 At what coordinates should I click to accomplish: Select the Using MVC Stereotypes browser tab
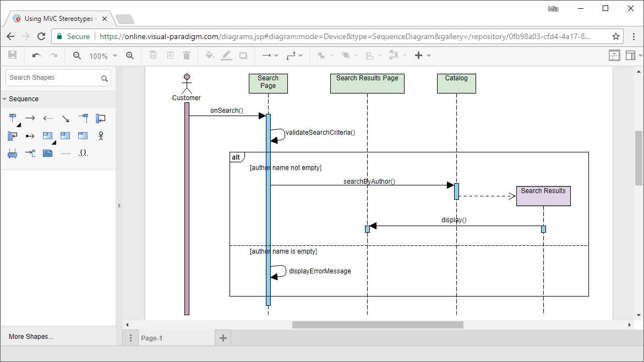58,19
